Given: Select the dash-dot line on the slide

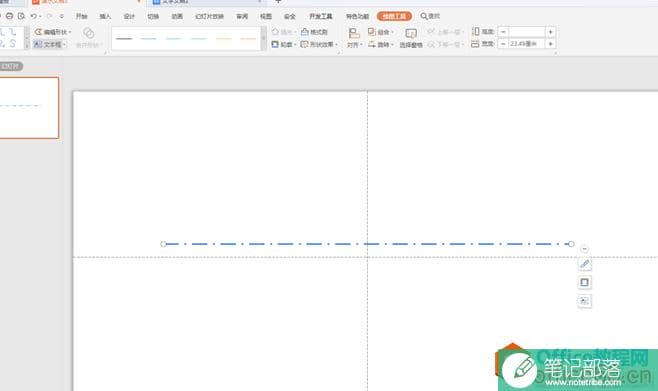Looking at the screenshot, I should (367, 244).
